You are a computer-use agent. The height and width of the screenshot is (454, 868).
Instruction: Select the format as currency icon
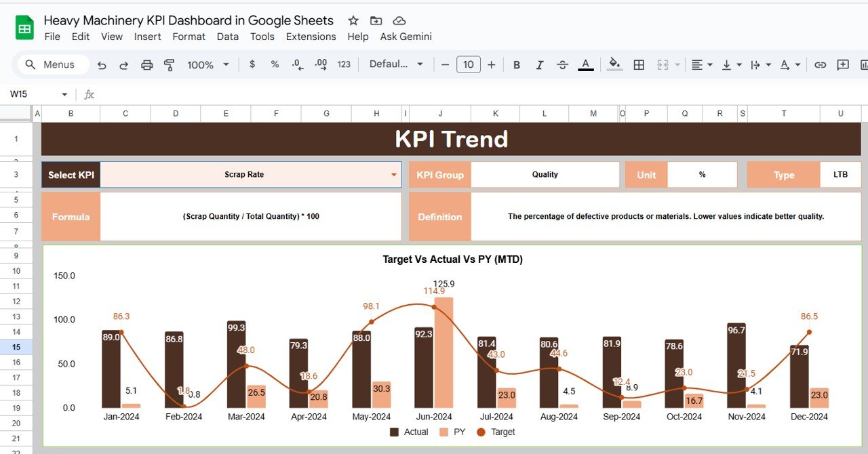252,64
